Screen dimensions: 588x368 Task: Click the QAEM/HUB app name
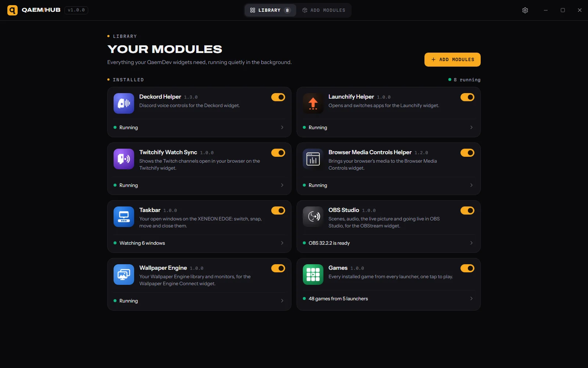pos(41,10)
